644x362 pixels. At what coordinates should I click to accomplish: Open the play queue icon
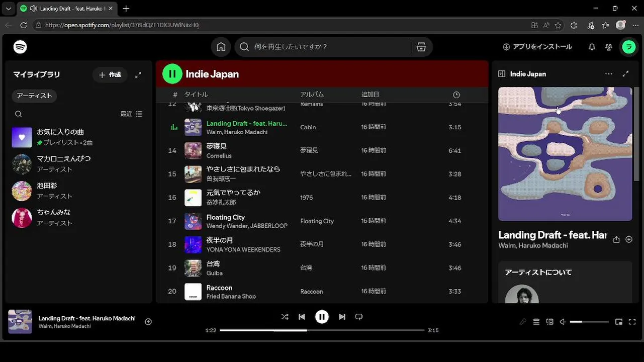point(536,322)
